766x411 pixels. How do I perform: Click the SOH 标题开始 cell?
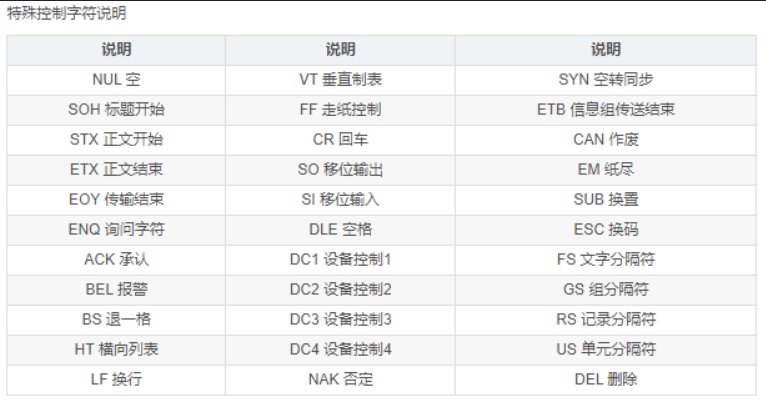(x=116, y=109)
